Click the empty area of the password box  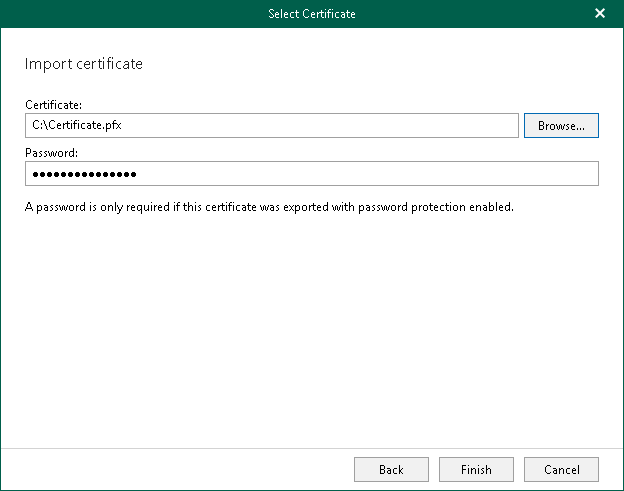pos(400,174)
